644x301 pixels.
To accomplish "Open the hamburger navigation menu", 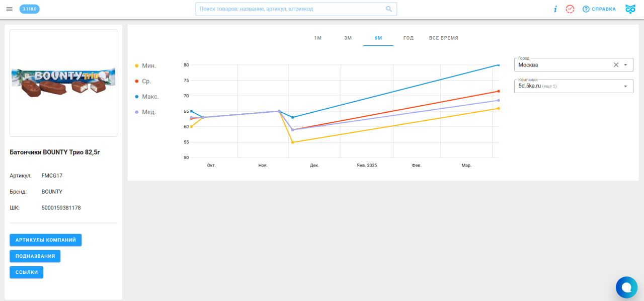I will [x=9, y=9].
